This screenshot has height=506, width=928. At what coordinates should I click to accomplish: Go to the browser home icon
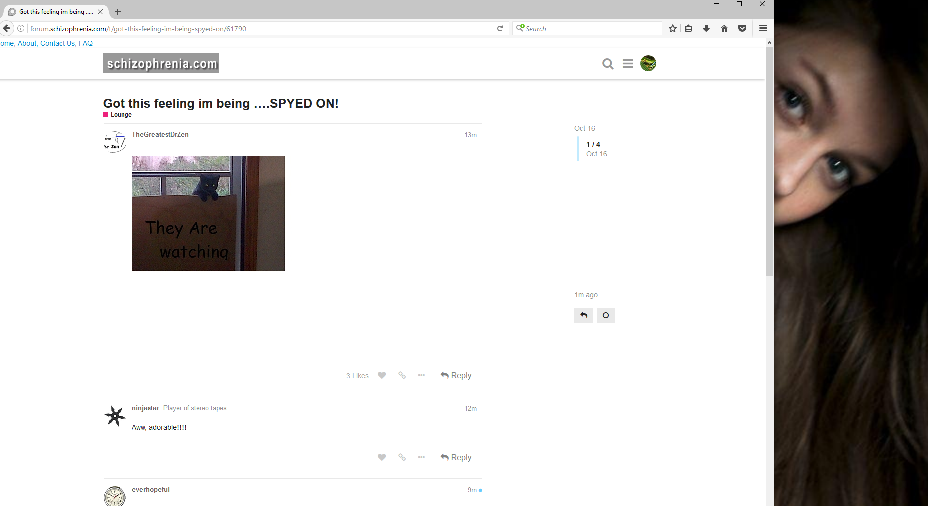tap(724, 28)
